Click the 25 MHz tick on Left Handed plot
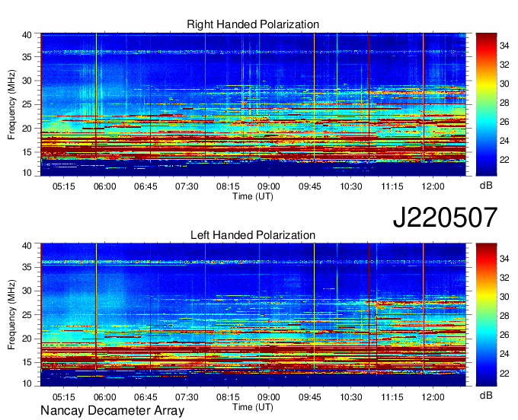This screenshot has height=420, width=518. pos(27,315)
